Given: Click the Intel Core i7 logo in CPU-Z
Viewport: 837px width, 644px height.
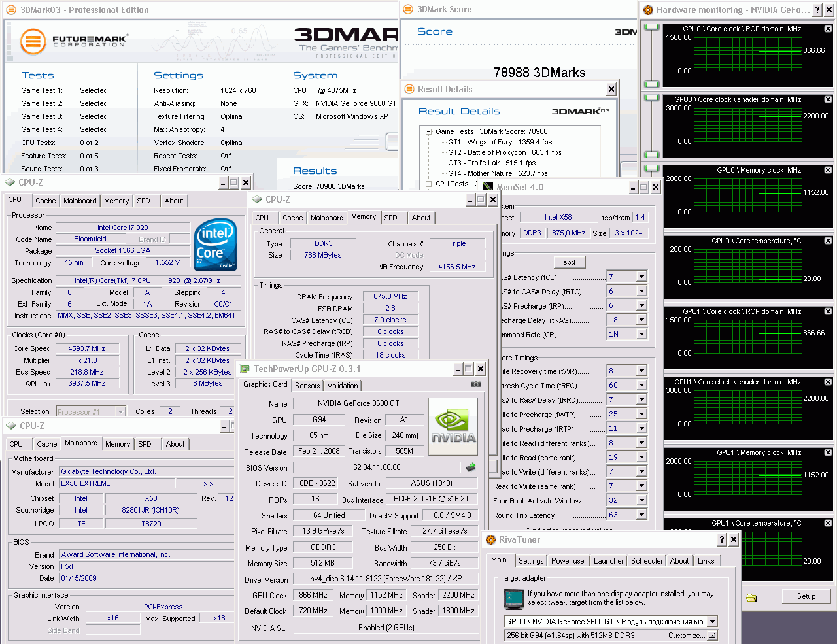Looking at the screenshot, I should tap(215, 245).
